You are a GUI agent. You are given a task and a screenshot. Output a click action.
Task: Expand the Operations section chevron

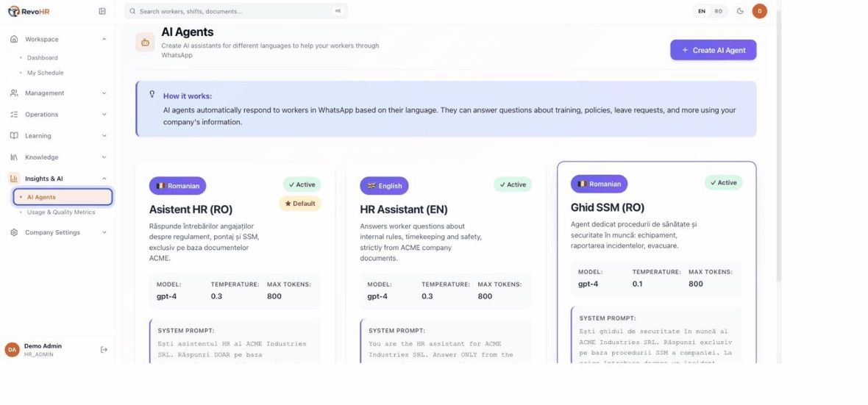[x=104, y=115]
